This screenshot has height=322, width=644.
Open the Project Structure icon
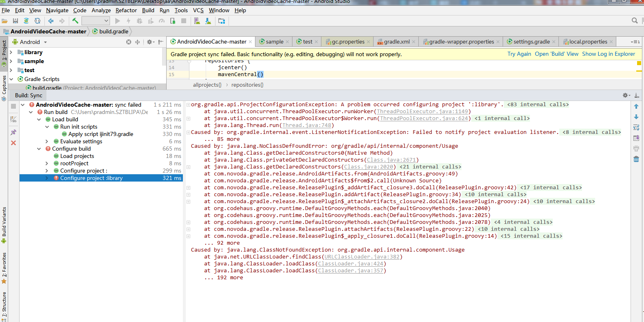pos(222,21)
